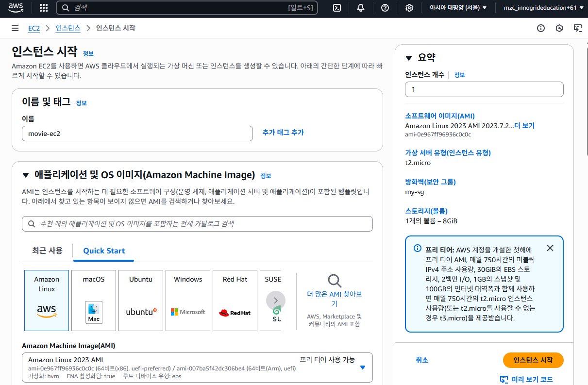Toggle the hamburger navigation menu
Image resolution: width=588 pixels, height=385 pixels.
(x=15, y=28)
